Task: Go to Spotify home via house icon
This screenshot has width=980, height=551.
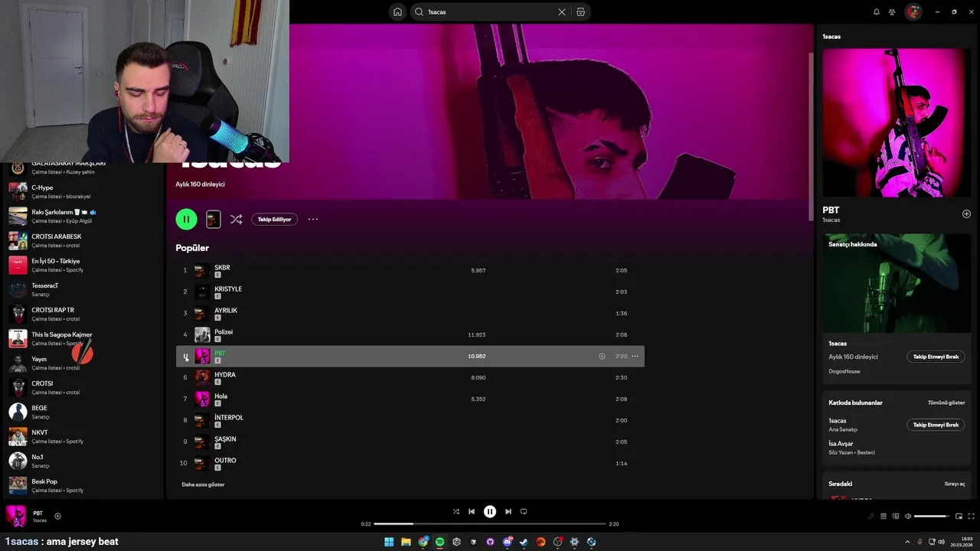Action: (x=397, y=11)
